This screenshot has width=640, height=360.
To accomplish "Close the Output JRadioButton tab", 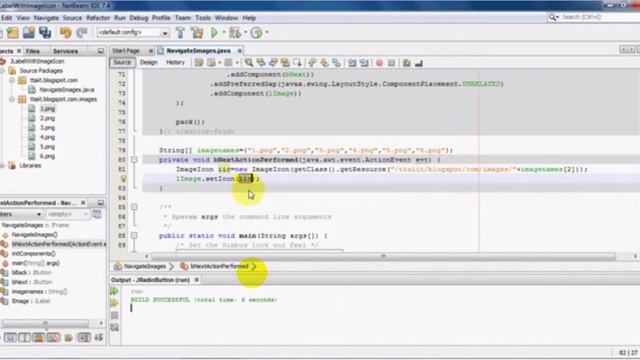I will [x=196, y=280].
